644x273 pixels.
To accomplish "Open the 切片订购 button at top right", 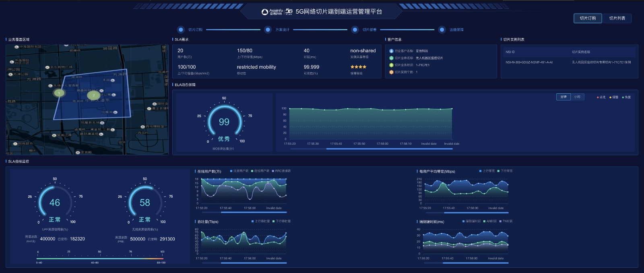I will point(588,18).
